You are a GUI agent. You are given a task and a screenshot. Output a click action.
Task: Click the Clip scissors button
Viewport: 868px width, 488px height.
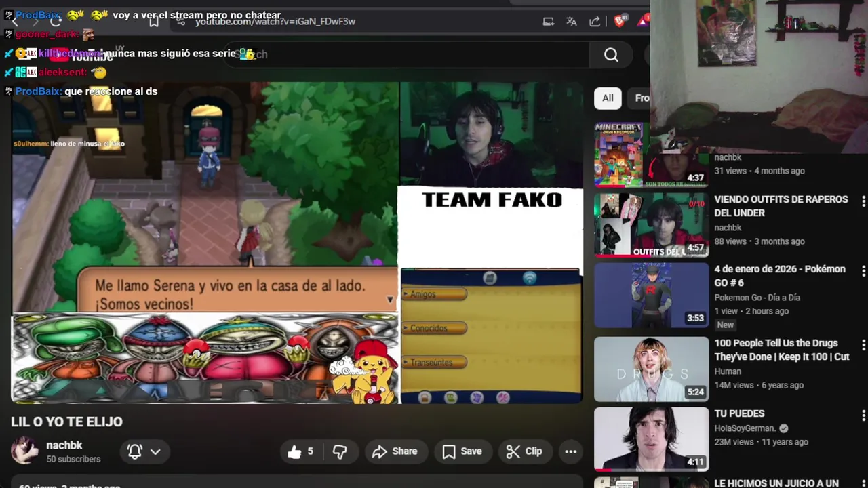pyautogui.click(x=524, y=451)
